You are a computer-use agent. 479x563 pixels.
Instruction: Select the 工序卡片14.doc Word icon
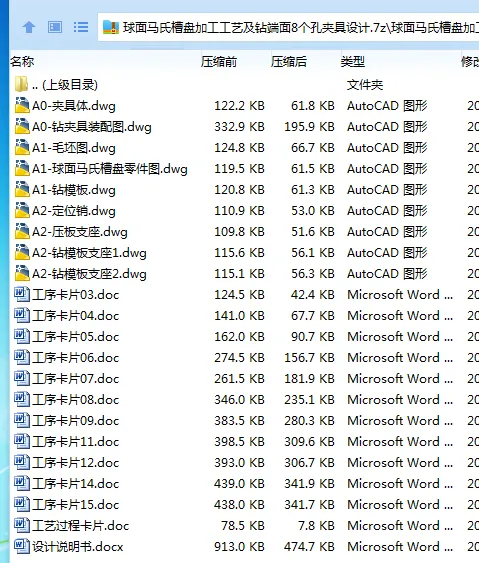(22, 483)
